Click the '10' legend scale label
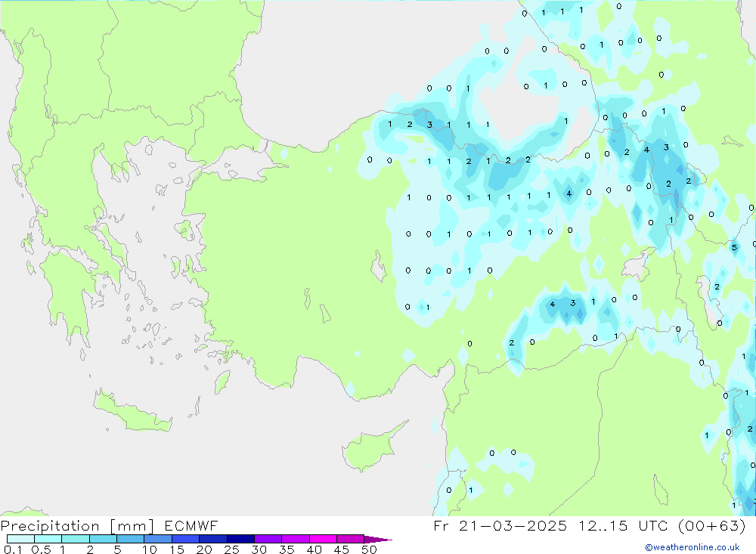This screenshot has height=554, width=756. [x=150, y=549]
